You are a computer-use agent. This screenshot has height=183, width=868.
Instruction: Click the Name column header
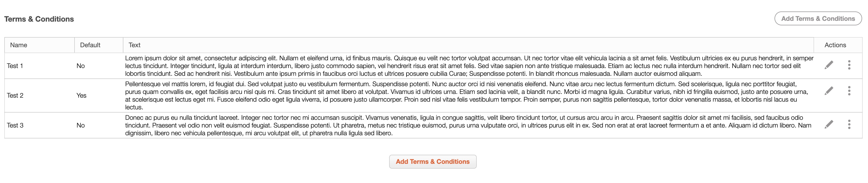click(x=18, y=45)
